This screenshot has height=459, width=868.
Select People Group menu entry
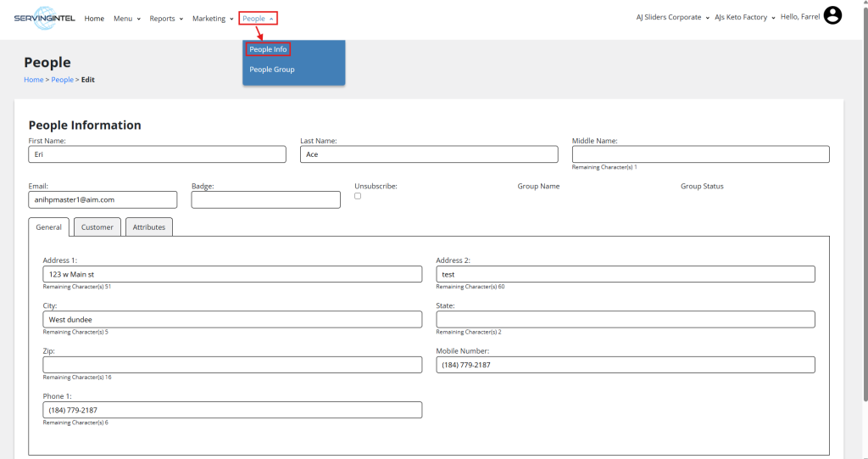click(x=272, y=70)
